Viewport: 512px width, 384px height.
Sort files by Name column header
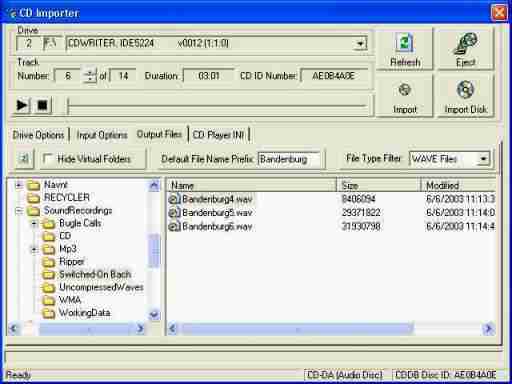[252, 185]
